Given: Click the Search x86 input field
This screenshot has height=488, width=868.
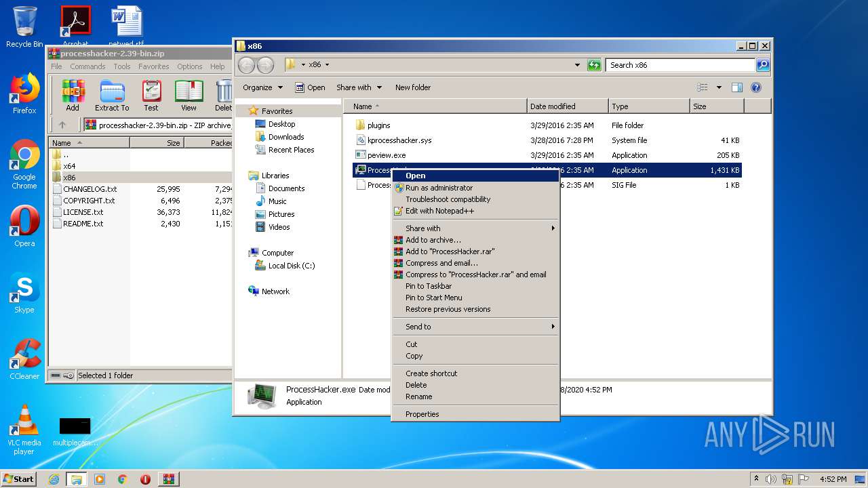Looking at the screenshot, I should pos(680,65).
